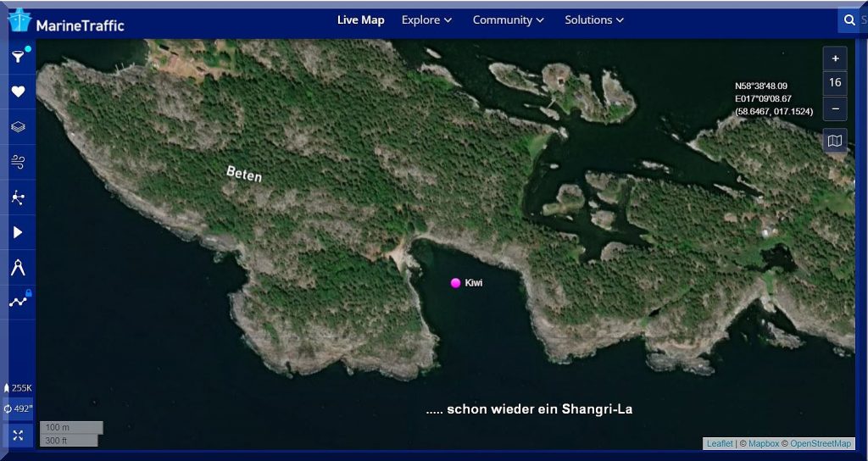Image resolution: width=868 pixels, height=461 pixels.
Task: Expand the Community dropdown menu
Action: click(x=508, y=19)
